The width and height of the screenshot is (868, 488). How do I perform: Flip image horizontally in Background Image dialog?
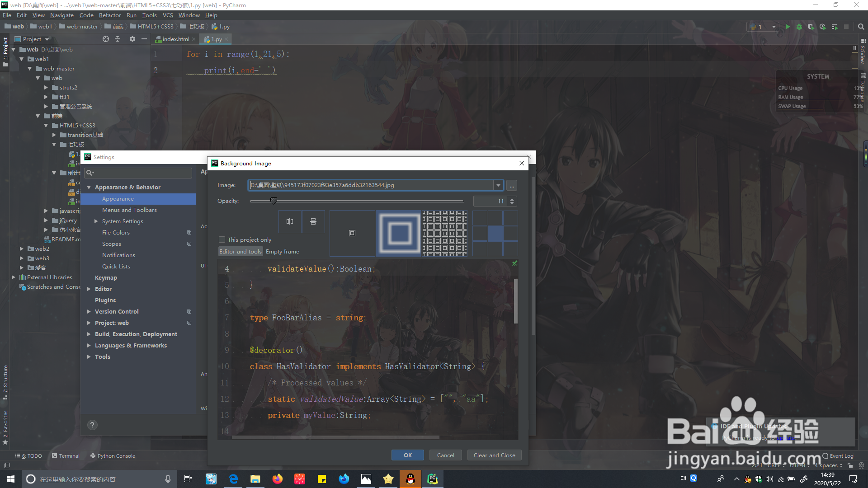click(290, 221)
